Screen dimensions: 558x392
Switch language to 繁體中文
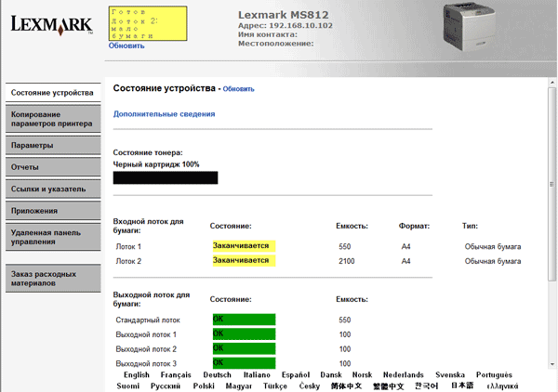point(388,385)
